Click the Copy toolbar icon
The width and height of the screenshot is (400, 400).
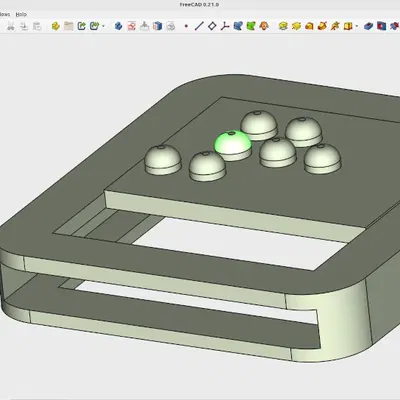(24, 26)
